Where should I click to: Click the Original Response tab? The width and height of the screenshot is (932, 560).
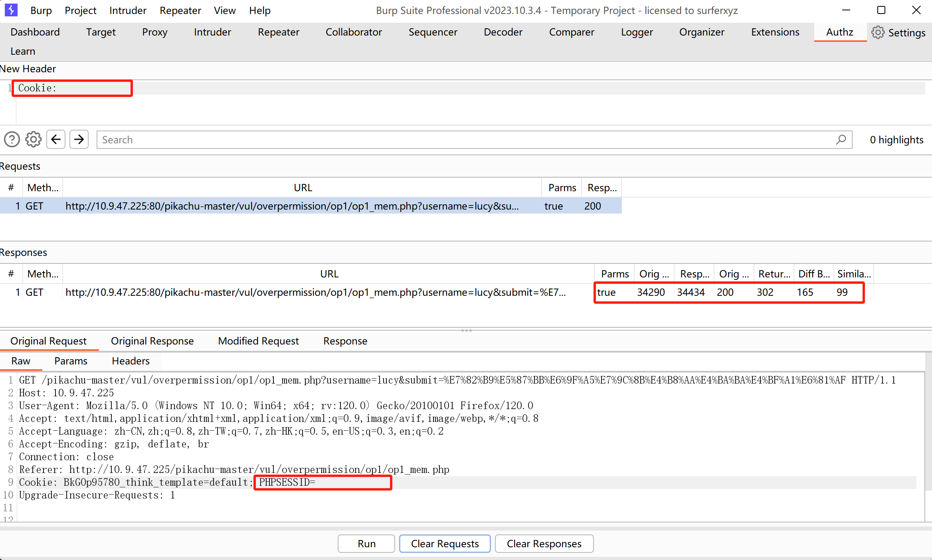click(x=152, y=340)
